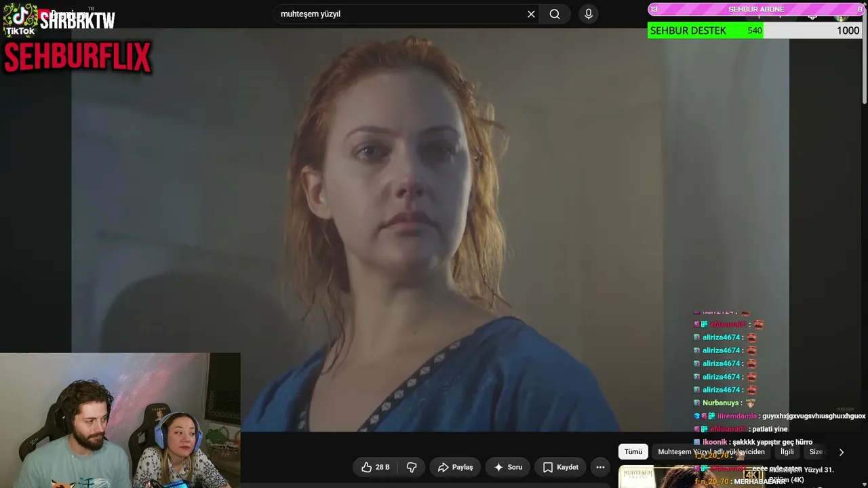Show more filter chips with the right chevron
This screenshot has height=488, width=868.
point(842,452)
